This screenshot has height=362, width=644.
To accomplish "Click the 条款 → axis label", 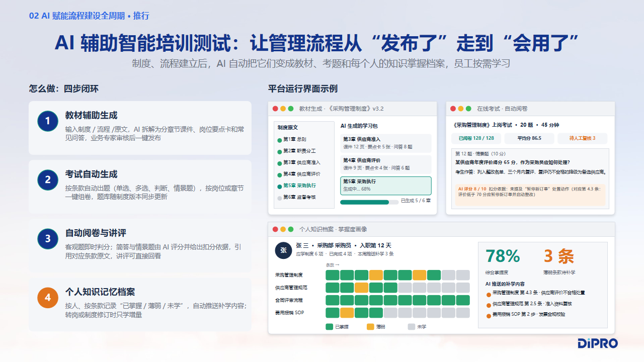I will pyautogui.click(x=333, y=265).
